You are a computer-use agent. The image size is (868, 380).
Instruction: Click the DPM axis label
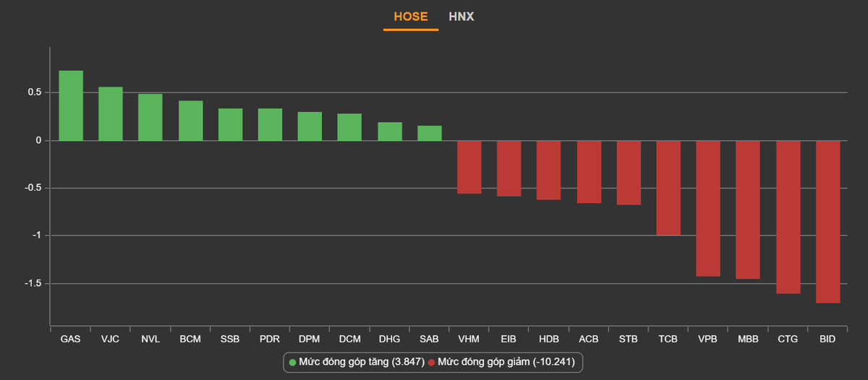(310, 338)
